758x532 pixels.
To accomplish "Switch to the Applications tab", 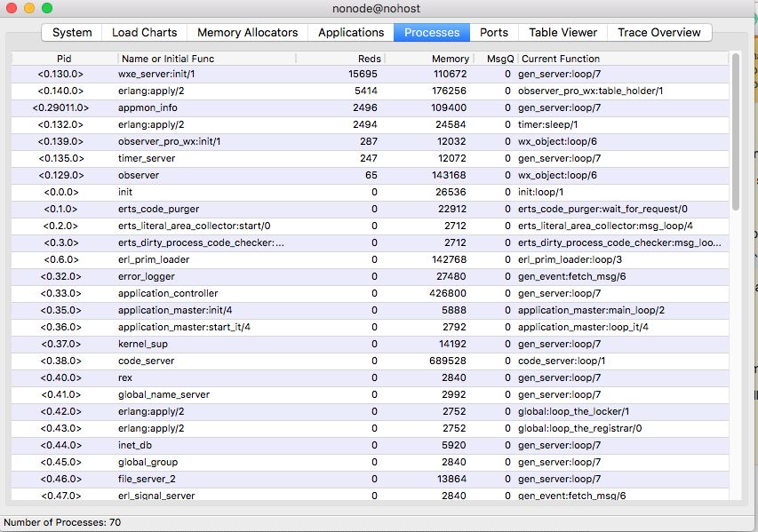I will click(351, 32).
